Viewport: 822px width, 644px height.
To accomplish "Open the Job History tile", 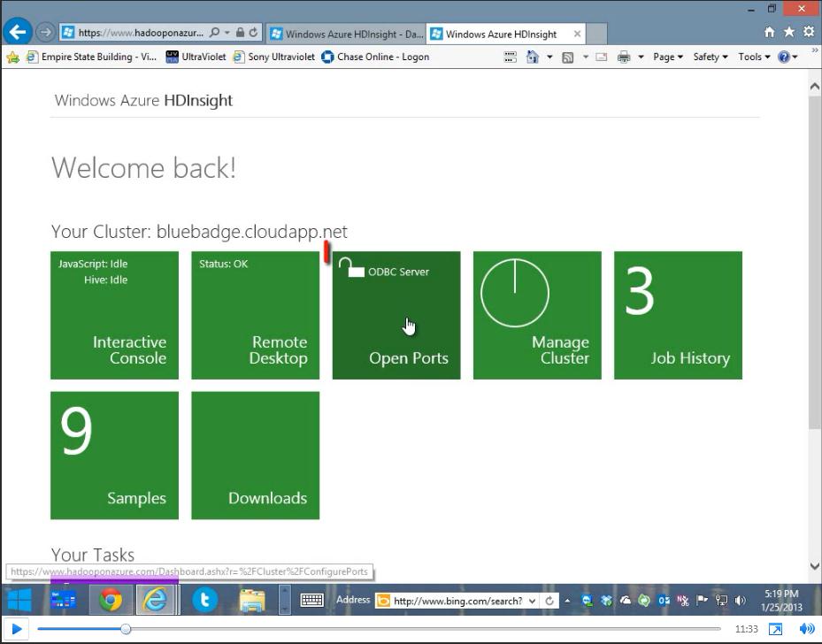I will pos(678,316).
